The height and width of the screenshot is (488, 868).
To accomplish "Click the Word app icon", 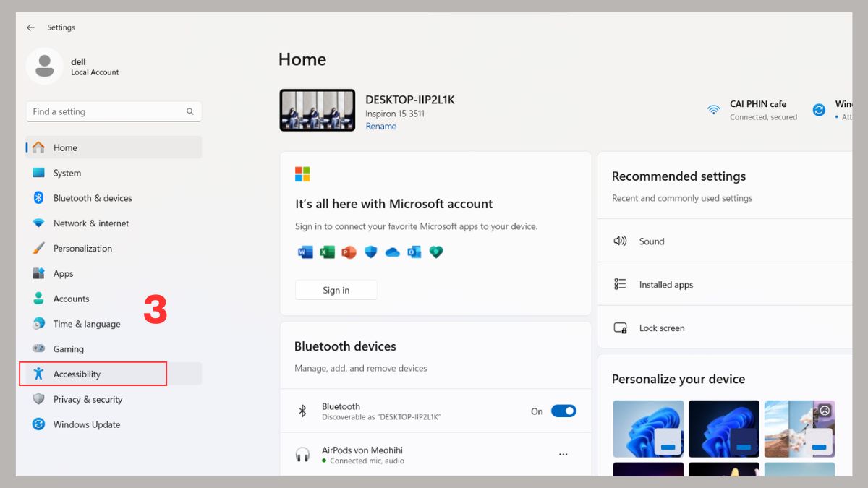I will (305, 252).
